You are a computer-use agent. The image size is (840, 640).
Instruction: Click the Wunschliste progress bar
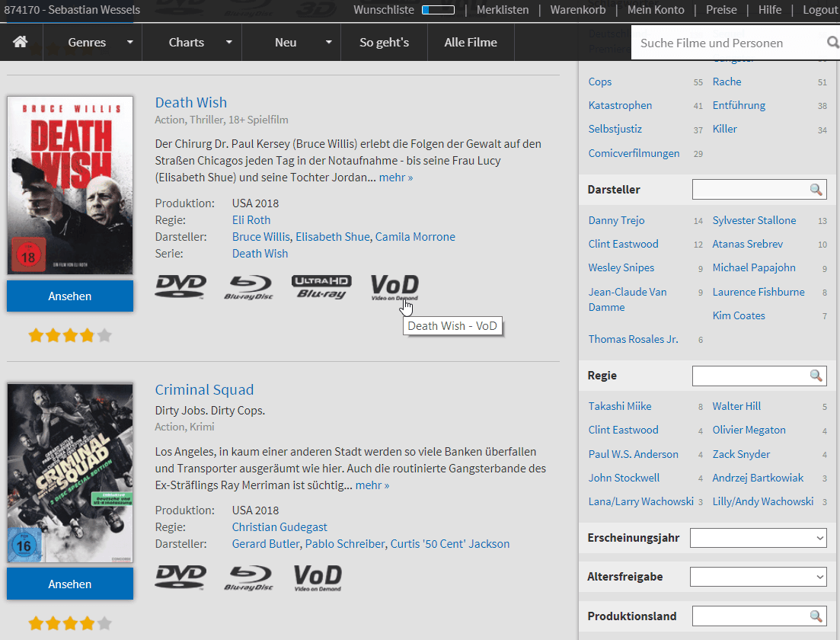pyautogui.click(x=438, y=10)
